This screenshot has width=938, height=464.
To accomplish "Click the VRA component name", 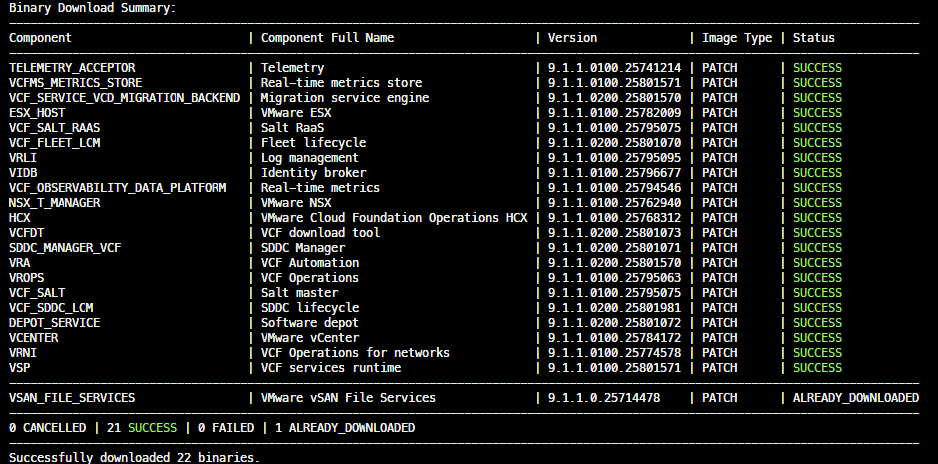I will tap(19, 262).
